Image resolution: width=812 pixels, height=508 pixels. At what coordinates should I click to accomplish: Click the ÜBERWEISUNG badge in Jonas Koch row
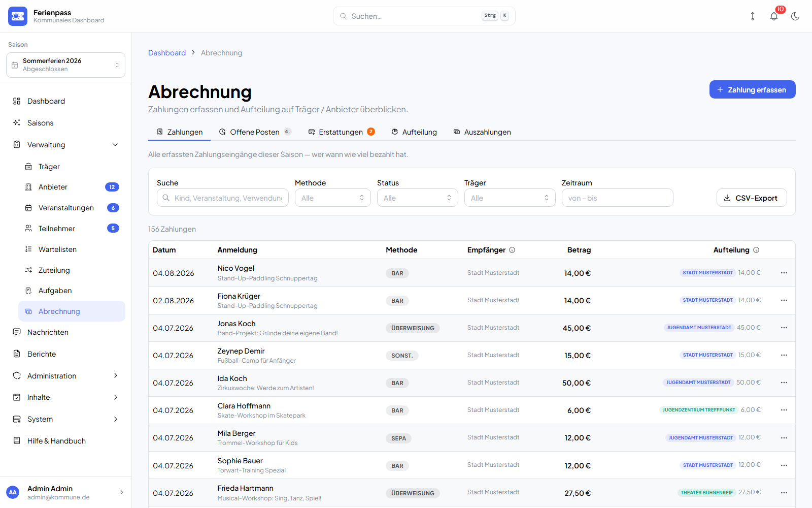[x=413, y=328]
